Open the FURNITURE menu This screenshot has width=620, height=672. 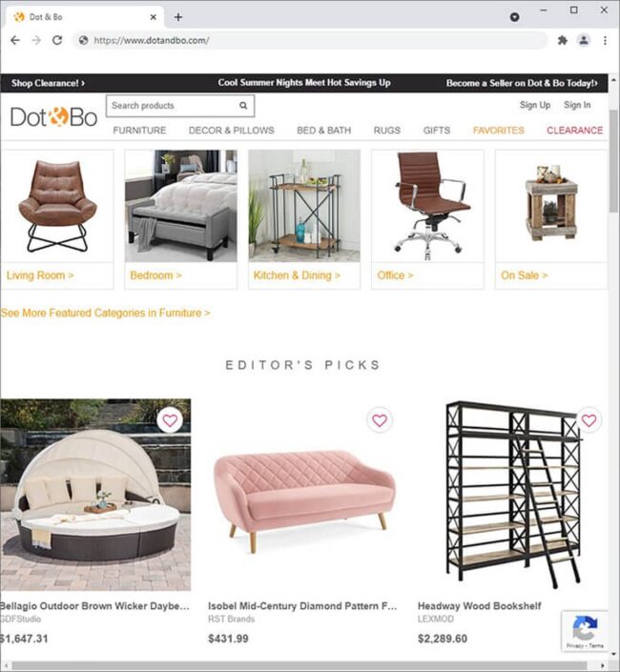click(x=139, y=131)
